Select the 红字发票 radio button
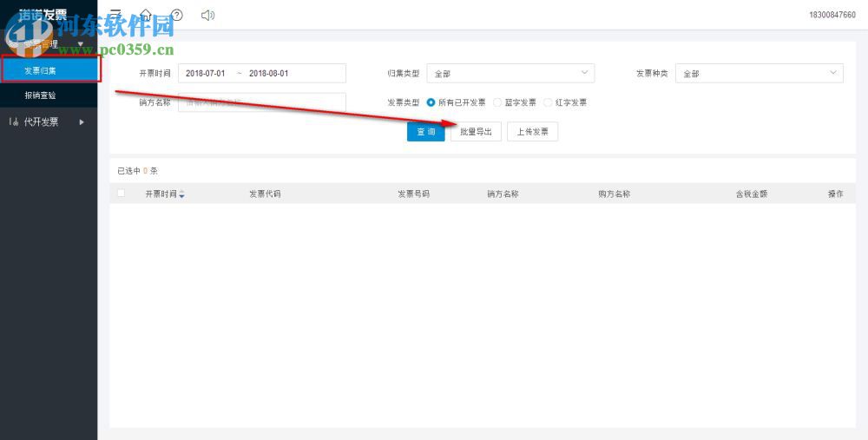The width and height of the screenshot is (868, 440). 548,102
